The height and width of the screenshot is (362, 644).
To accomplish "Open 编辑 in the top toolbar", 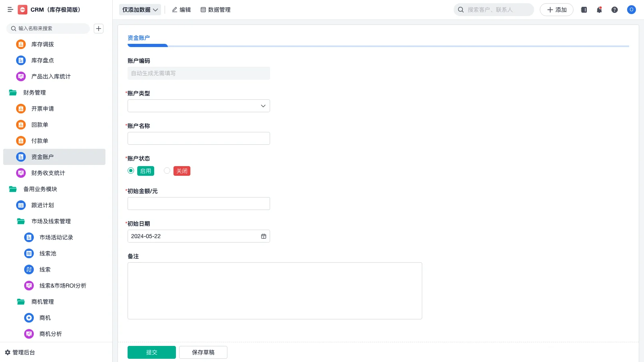I will pyautogui.click(x=182, y=10).
